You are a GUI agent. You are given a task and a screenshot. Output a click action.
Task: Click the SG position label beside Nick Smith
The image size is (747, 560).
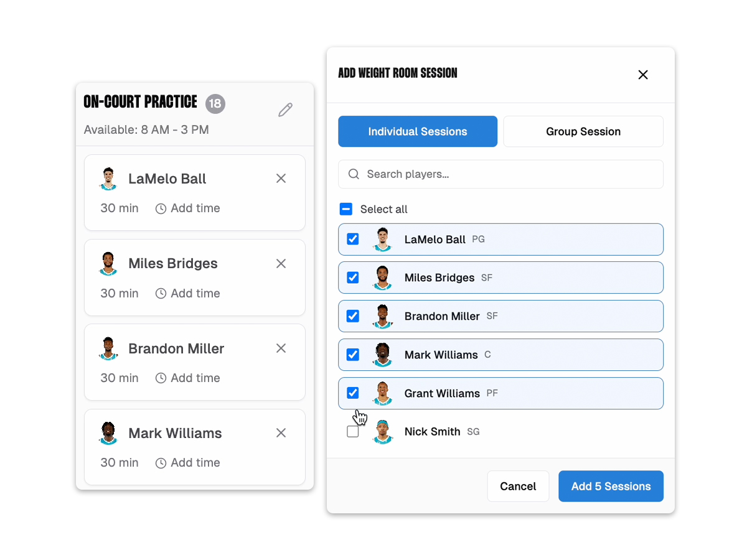tap(473, 432)
